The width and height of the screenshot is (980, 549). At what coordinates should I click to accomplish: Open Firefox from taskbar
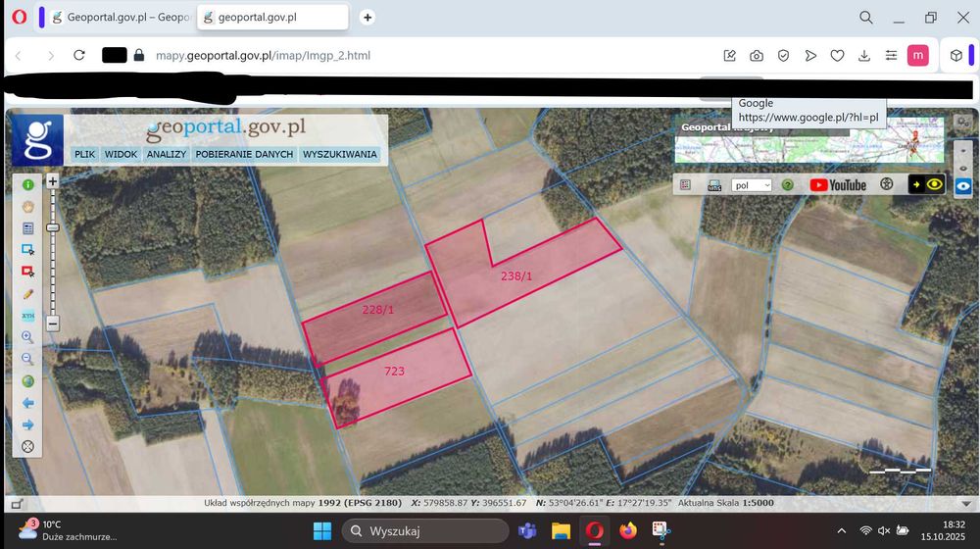pyautogui.click(x=628, y=531)
